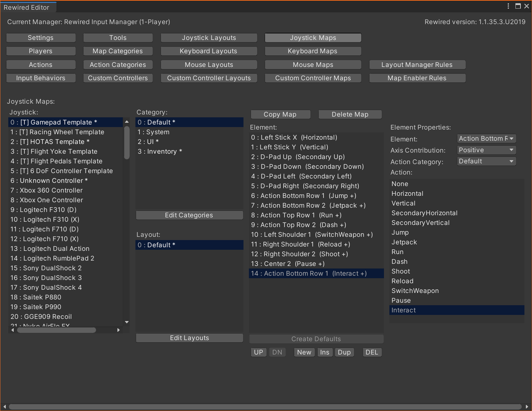Choose Jump in Action list
The image size is (532, 411).
[457, 233]
